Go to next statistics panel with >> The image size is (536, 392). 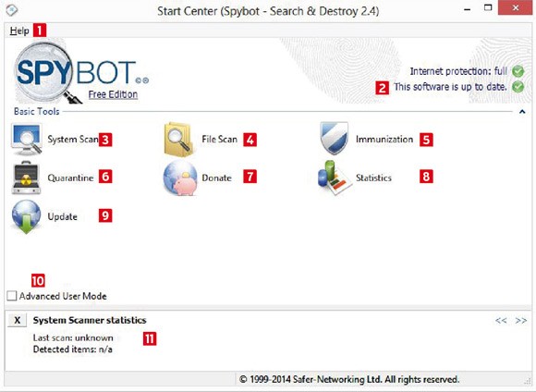tap(521, 321)
